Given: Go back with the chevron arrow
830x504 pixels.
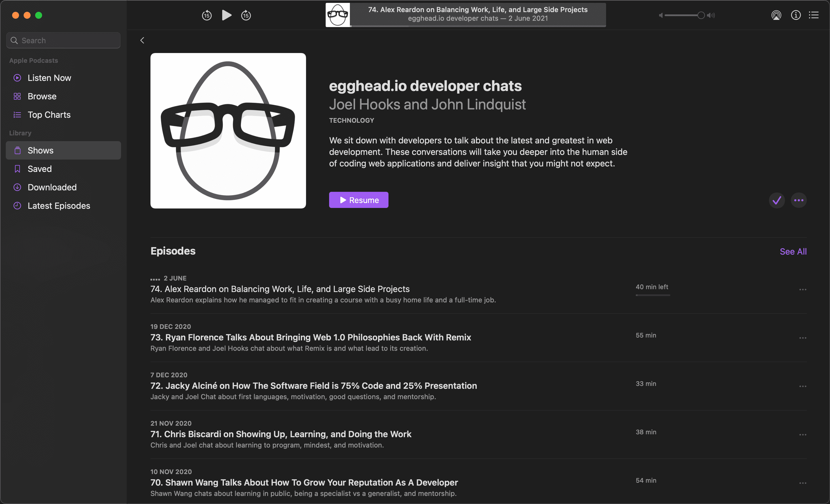Looking at the screenshot, I should click(142, 40).
